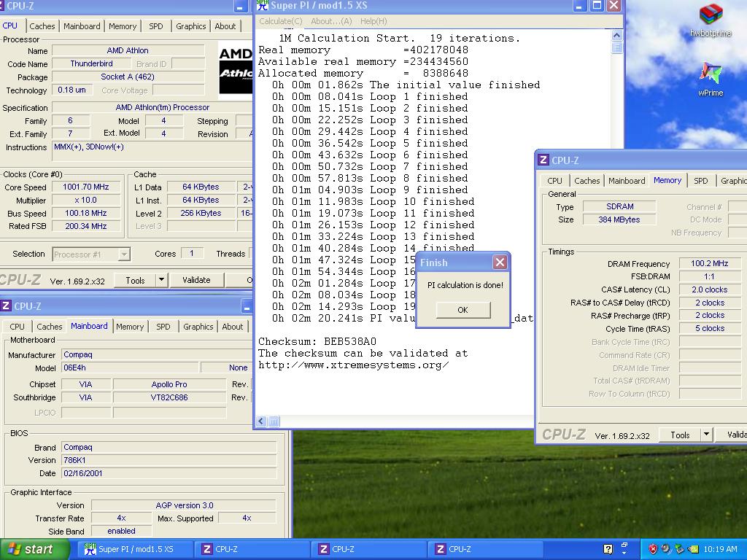Click OK in the Finish dialog
747x560 pixels.
[463, 310]
